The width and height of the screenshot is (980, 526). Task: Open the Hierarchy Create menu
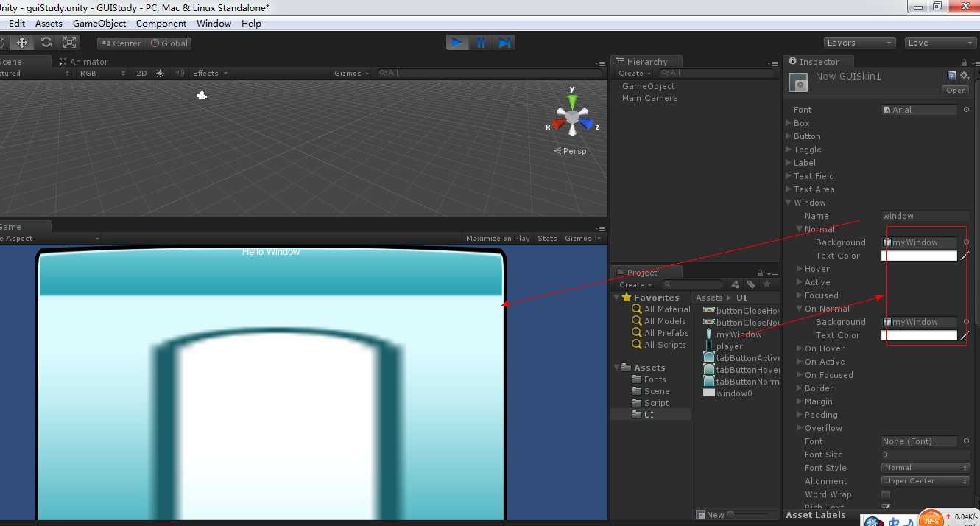coord(633,73)
